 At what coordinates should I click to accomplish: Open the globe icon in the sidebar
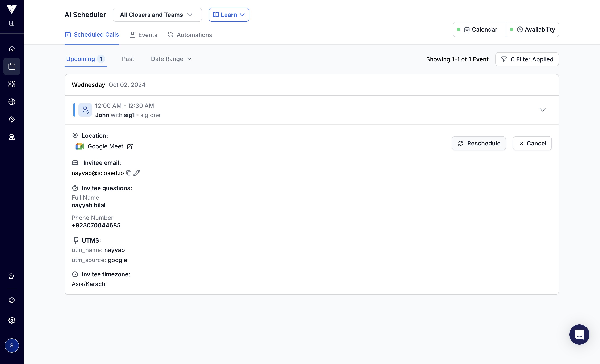coord(12,102)
